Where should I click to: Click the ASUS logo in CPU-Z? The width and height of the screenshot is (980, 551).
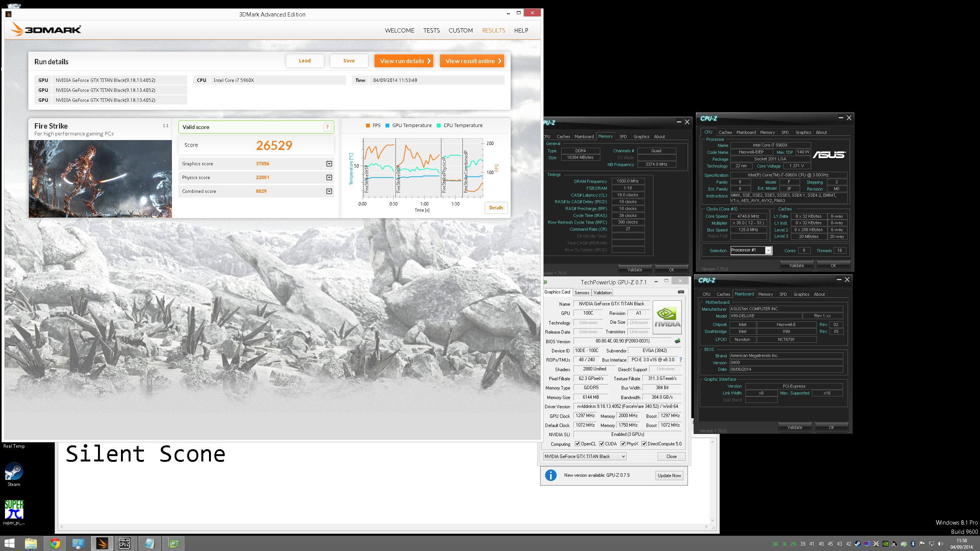tap(829, 155)
